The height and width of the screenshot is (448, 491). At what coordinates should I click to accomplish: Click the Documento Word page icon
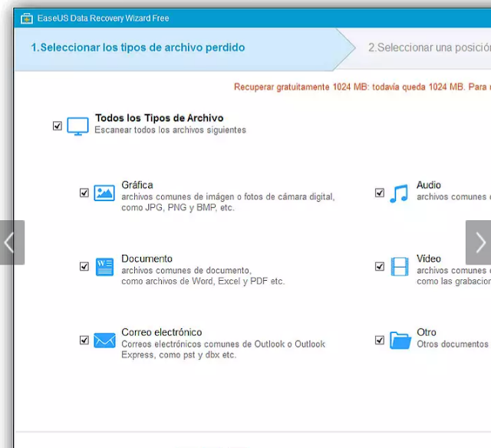(104, 267)
